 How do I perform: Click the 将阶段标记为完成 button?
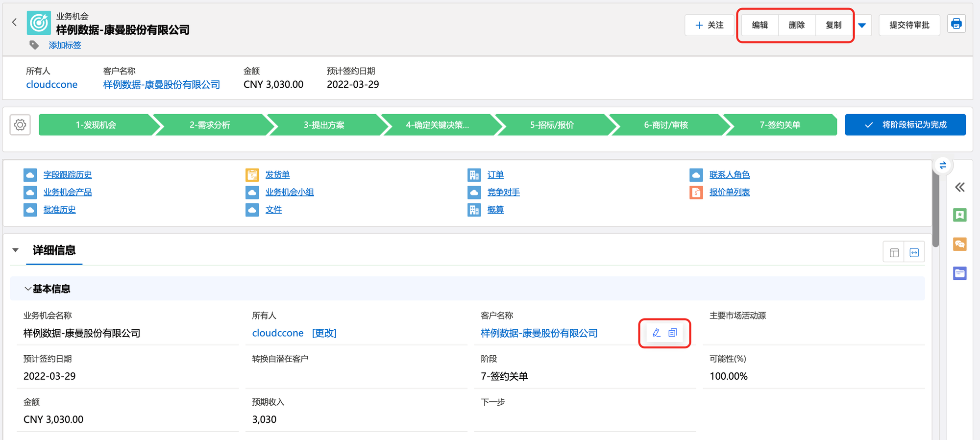tap(905, 125)
